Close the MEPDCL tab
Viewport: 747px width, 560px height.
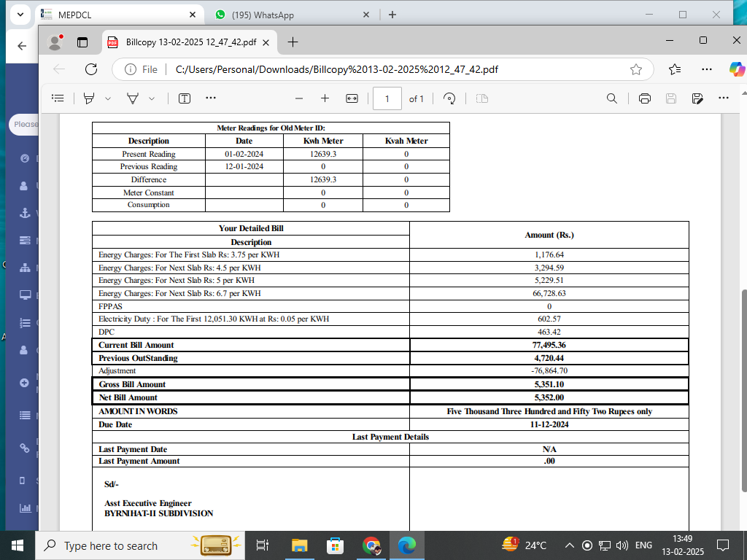[x=193, y=15]
